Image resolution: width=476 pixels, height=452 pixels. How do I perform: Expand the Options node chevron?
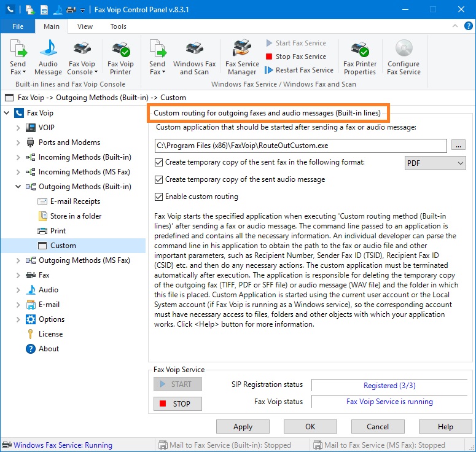click(x=18, y=319)
